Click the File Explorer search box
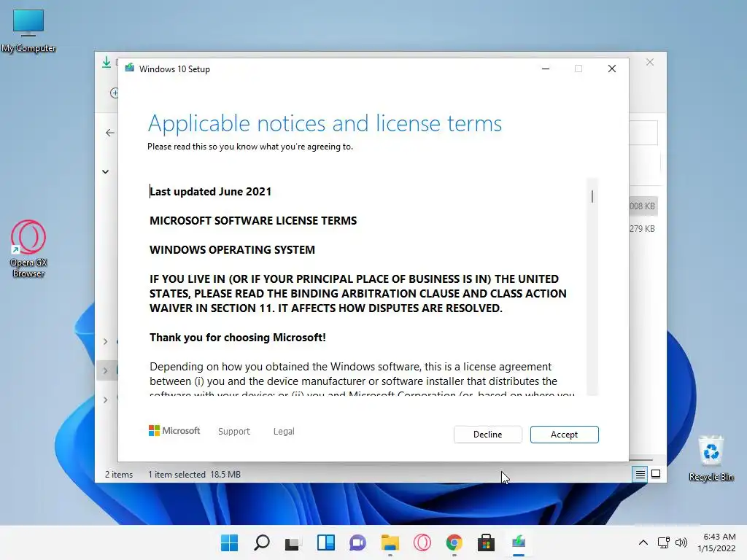 643,133
